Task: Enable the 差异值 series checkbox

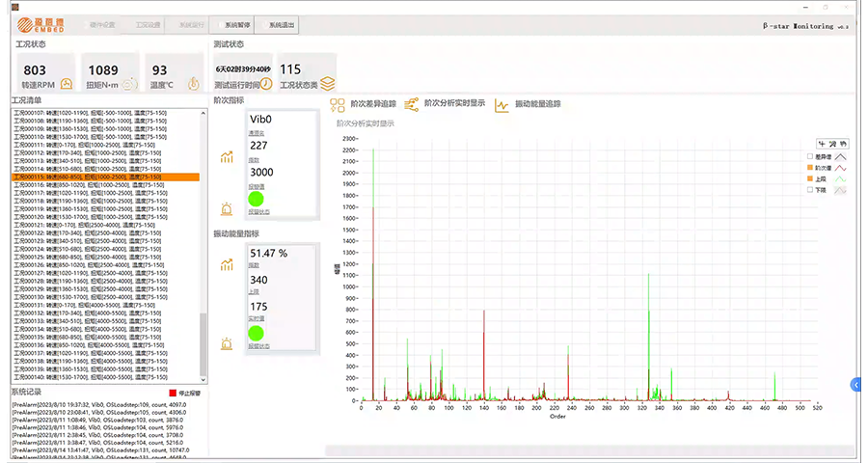Action: [x=810, y=155]
